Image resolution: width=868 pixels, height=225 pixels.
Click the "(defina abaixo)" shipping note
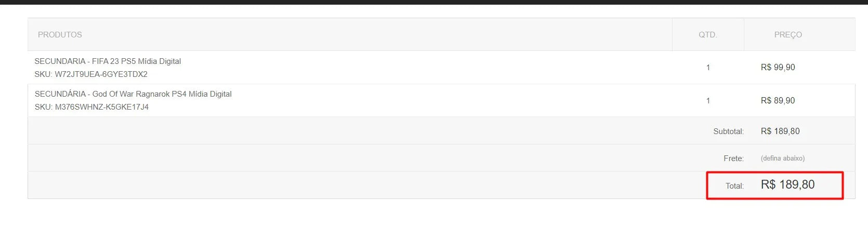[782, 158]
